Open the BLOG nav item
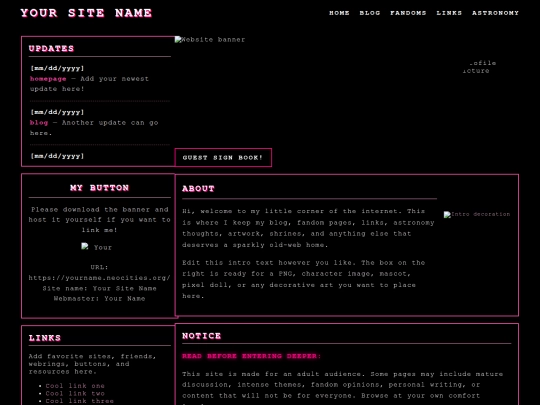540x405 pixels. pos(370,13)
